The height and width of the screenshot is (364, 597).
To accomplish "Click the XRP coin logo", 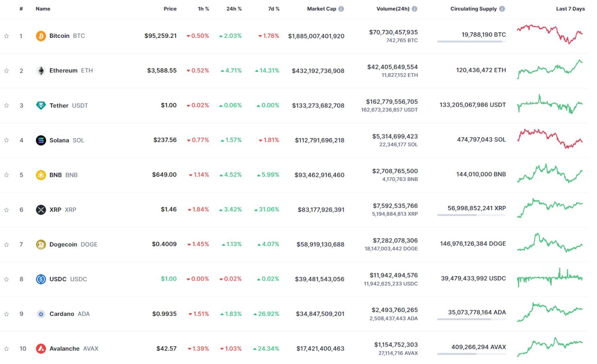I will pos(41,209).
